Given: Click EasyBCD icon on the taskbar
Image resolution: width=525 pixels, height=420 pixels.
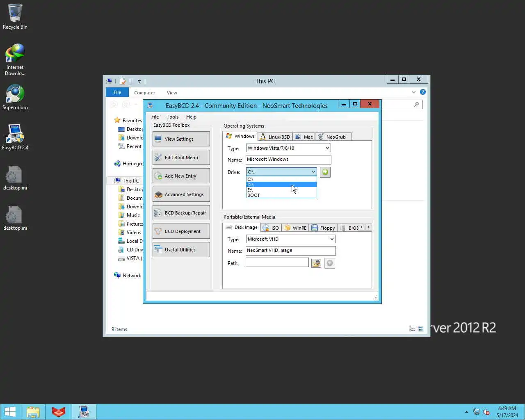Looking at the screenshot, I should click(x=84, y=412).
